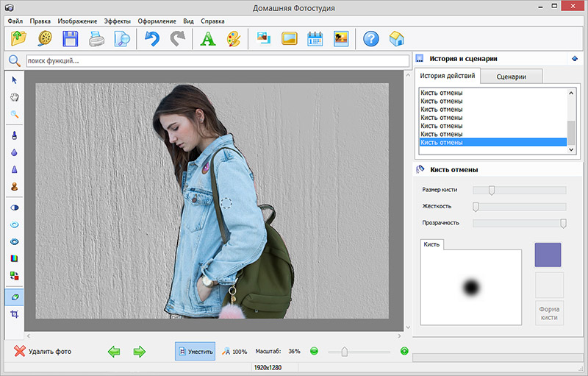This screenshot has height=376, width=588.
Task: Select the light-blue ring tool in sidebar
Action: 14,224
